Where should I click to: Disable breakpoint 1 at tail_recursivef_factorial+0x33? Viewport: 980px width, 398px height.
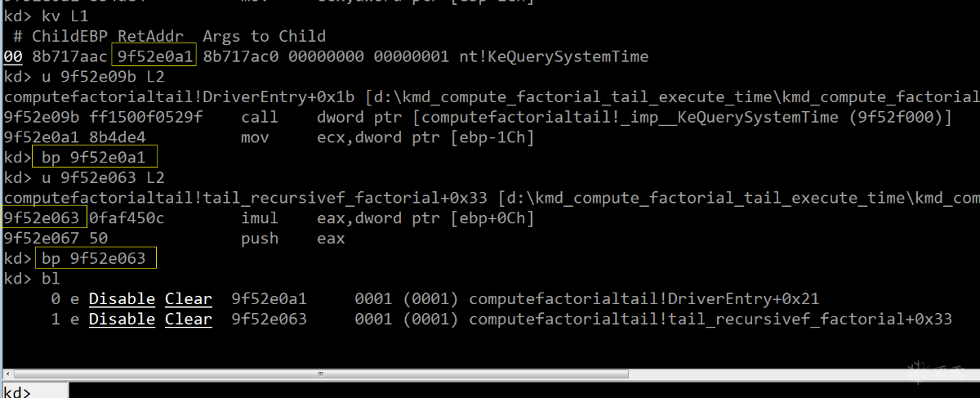coord(122,319)
